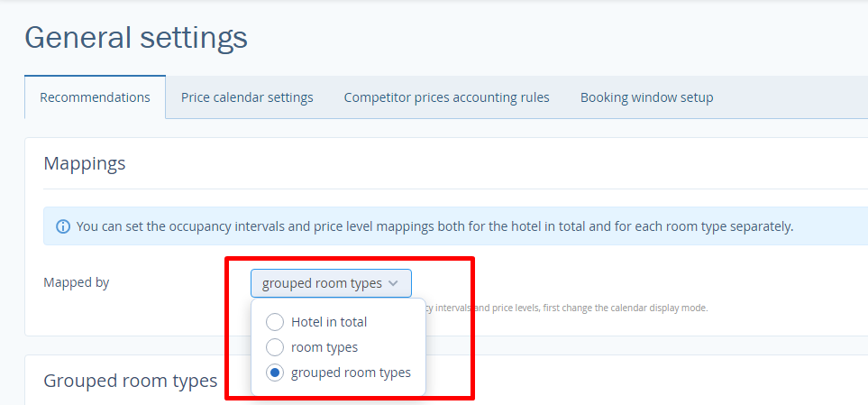The image size is (868, 405).
Task: Click the calendar display mode hint text
Action: tap(577, 308)
